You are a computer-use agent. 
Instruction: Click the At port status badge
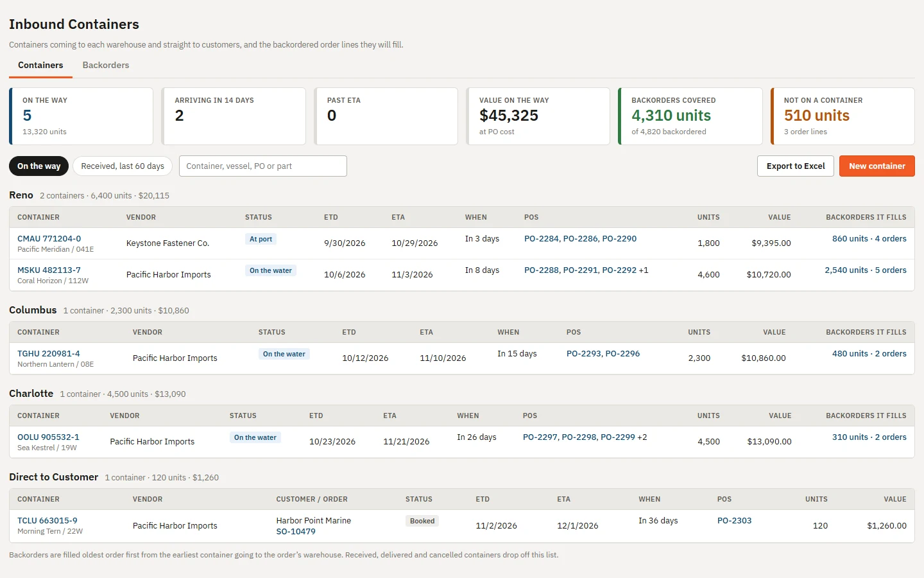click(x=261, y=239)
